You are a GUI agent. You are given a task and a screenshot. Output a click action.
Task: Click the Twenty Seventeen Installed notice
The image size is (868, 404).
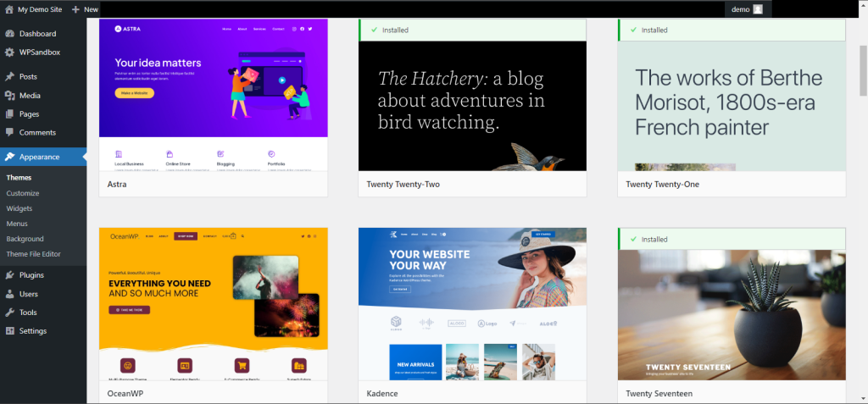coord(732,239)
